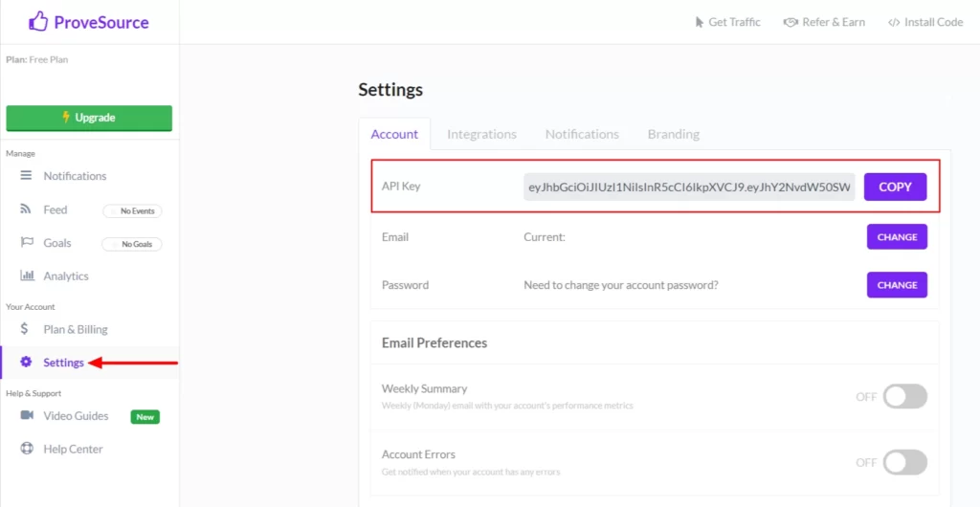The image size is (980, 507).
Task: Open the Notifications settings tab
Action: click(582, 134)
